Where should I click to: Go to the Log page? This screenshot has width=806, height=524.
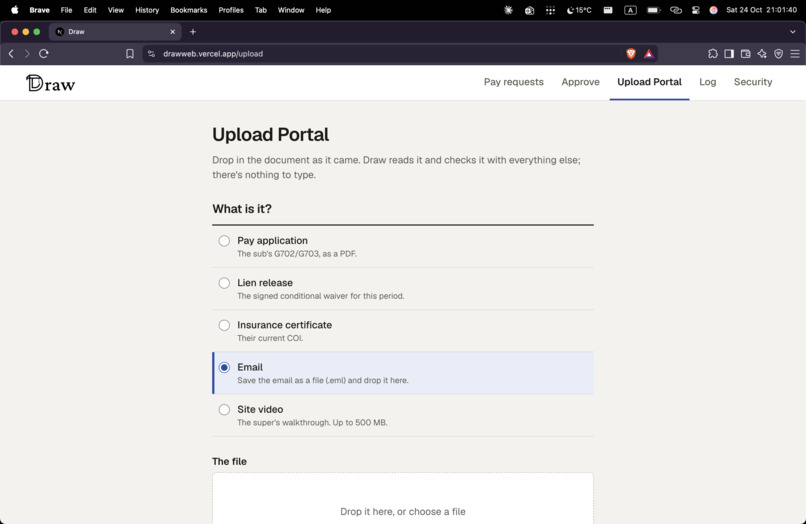(x=707, y=82)
